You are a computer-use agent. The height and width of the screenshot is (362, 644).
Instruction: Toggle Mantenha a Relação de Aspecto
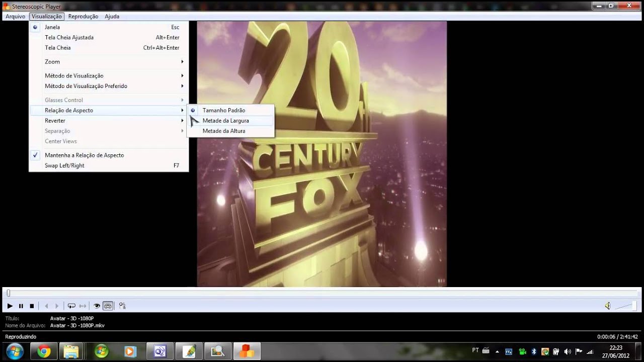pyautogui.click(x=109, y=155)
